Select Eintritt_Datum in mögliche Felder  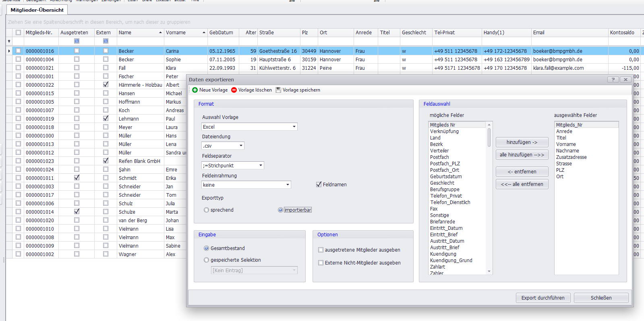(x=446, y=228)
